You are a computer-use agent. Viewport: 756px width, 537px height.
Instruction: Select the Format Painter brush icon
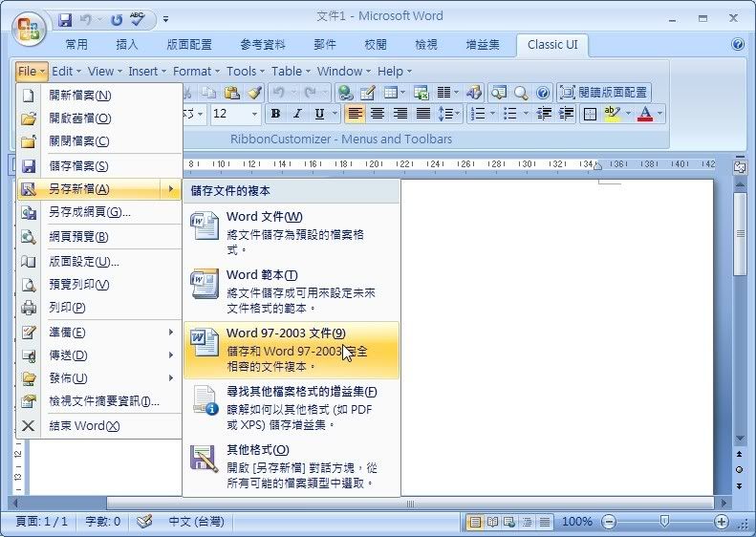pyautogui.click(x=254, y=92)
